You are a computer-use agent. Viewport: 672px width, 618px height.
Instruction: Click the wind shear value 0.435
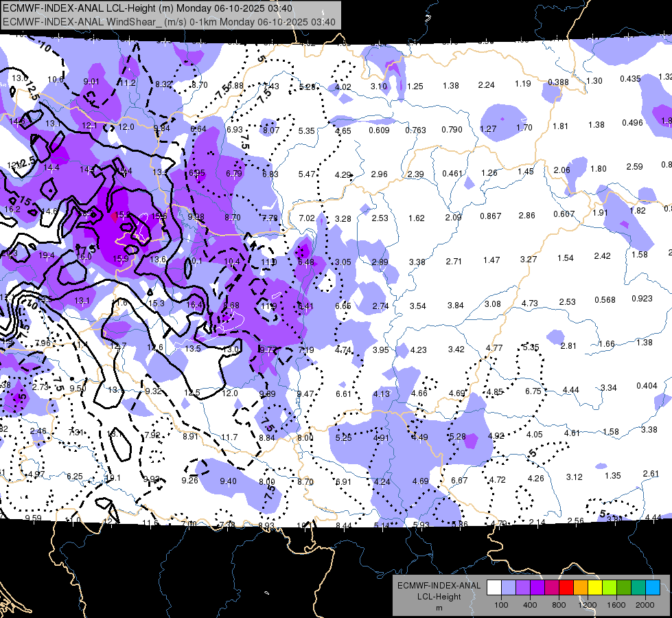click(630, 79)
